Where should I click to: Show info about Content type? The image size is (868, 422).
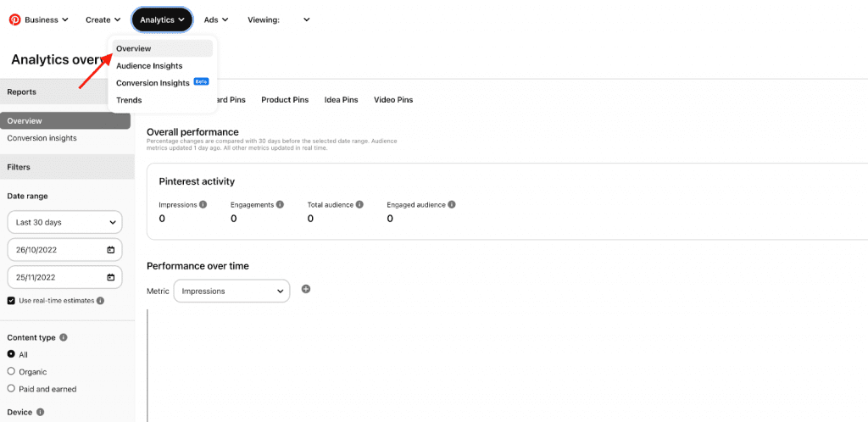63,337
